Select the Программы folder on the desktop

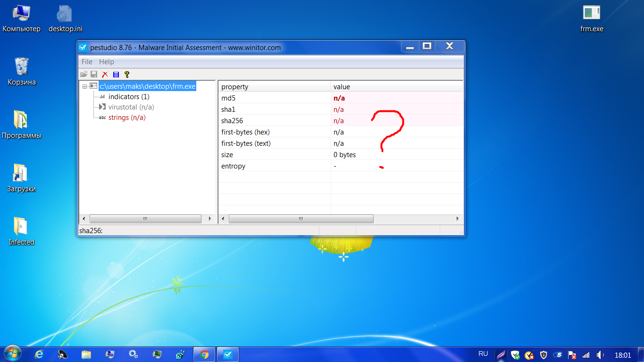(22, 125)
